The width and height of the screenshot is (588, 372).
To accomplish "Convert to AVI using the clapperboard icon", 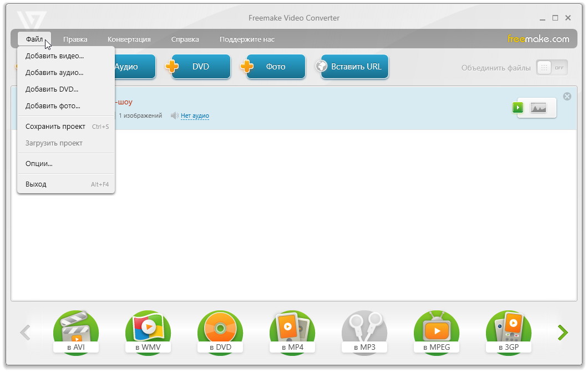I will 76,332.
